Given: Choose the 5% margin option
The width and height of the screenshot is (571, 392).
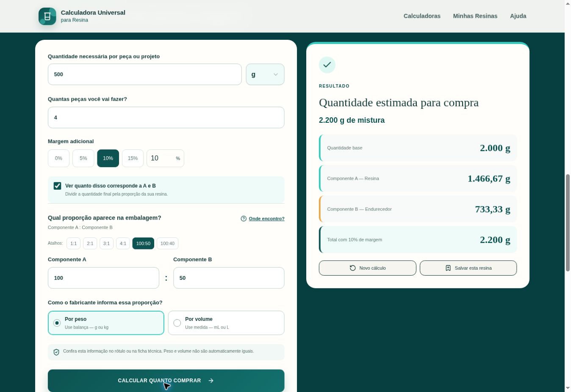Looking at the screenshot, I should [83, 158].
